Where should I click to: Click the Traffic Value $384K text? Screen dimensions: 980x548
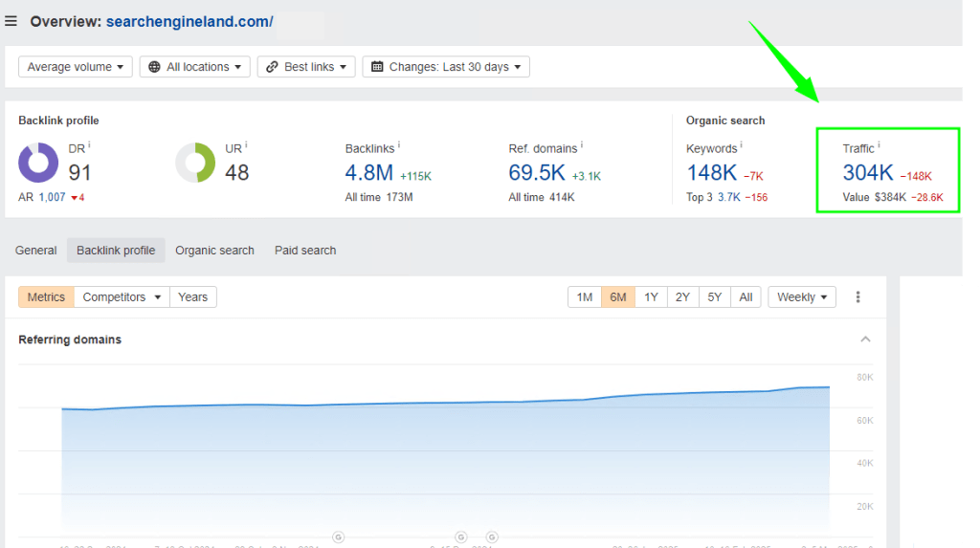tap(874, 197)
